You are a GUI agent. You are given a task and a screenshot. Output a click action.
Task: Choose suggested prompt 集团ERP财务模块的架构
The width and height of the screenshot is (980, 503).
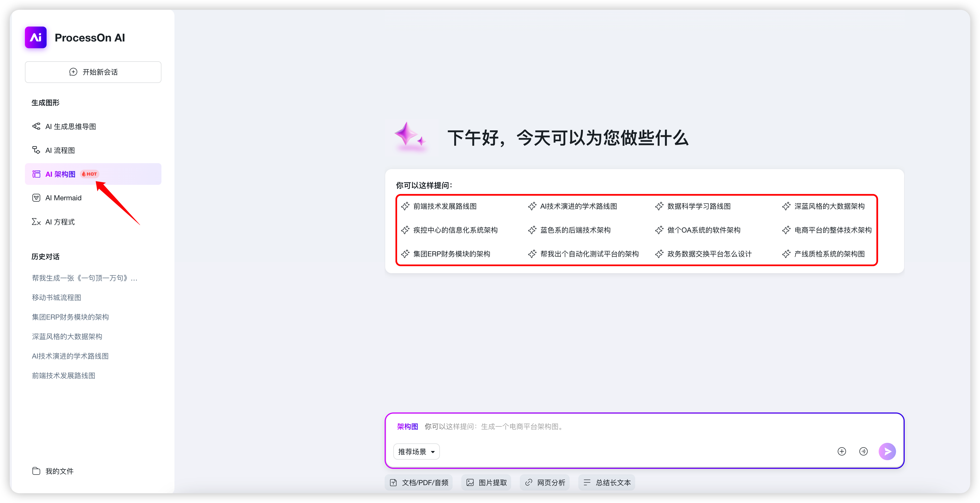tap(446, 254)
